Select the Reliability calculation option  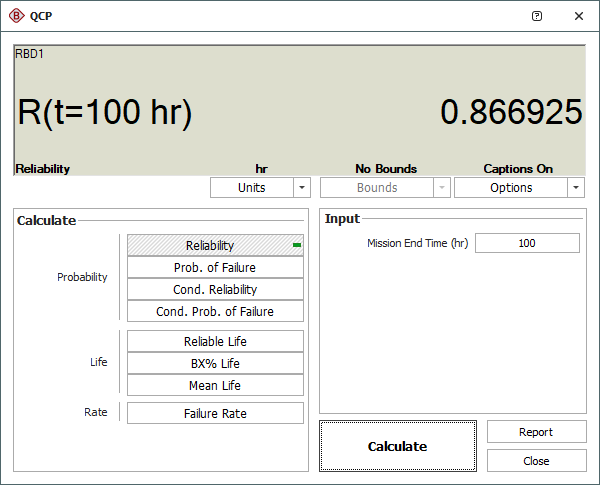(215, 246)
